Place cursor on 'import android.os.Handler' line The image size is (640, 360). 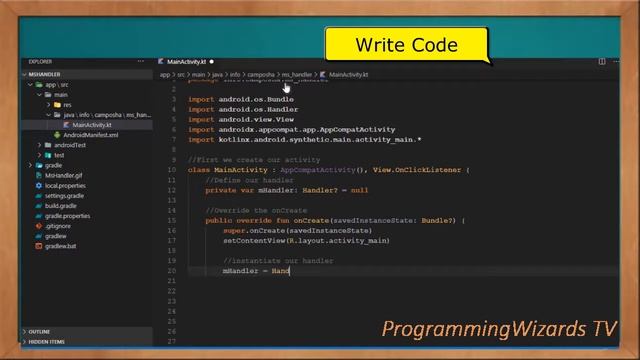(x=243, y=109)
